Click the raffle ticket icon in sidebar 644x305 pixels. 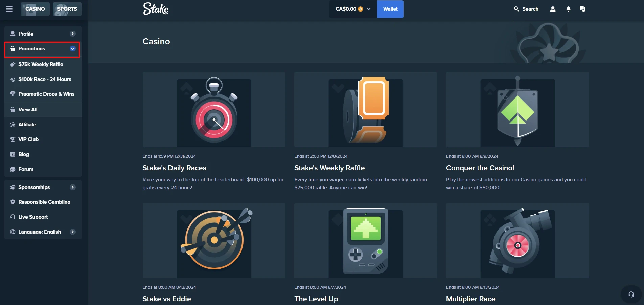(x=13, y=64)
